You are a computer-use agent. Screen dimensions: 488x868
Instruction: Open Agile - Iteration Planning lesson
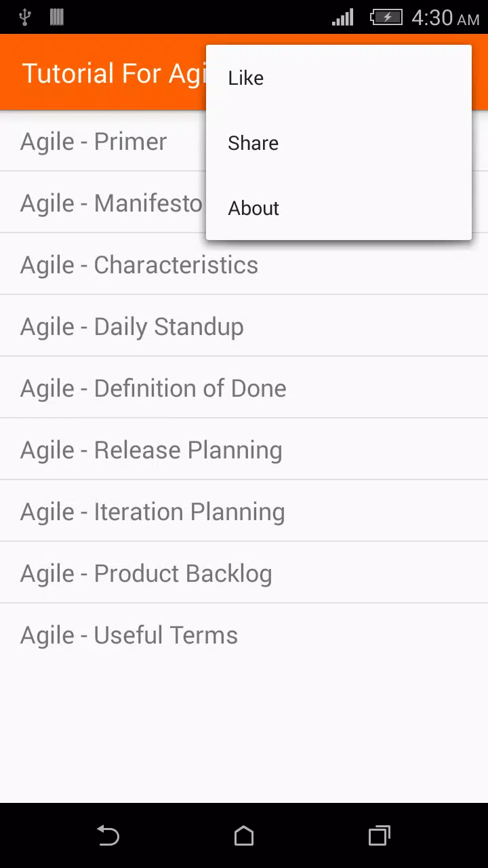click(244, 511)
